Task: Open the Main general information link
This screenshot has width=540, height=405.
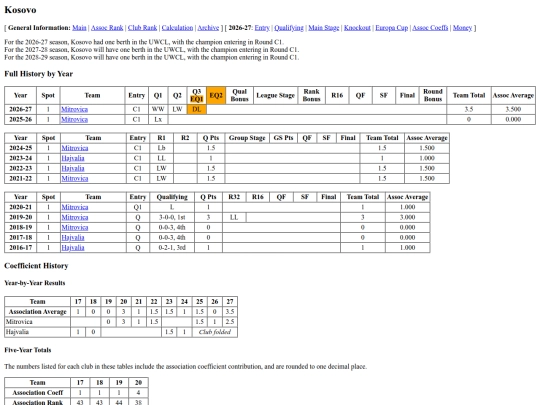Action: (x=79, y=28)
